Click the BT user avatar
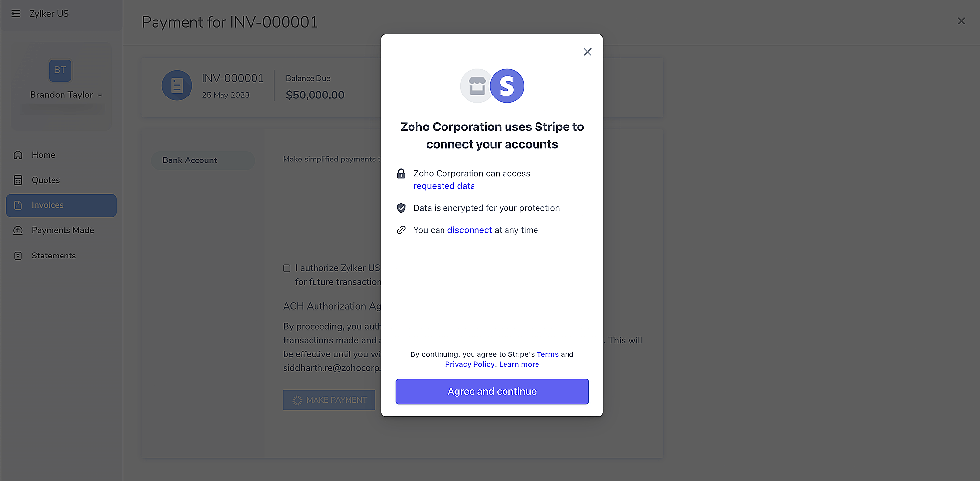 pos(60,70)
